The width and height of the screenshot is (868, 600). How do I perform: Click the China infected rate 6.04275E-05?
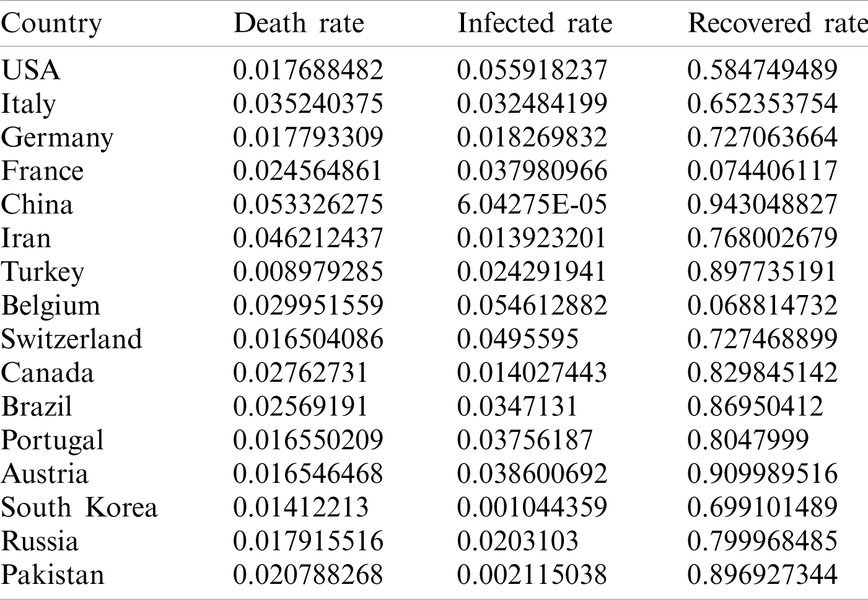tap(532, 205)
